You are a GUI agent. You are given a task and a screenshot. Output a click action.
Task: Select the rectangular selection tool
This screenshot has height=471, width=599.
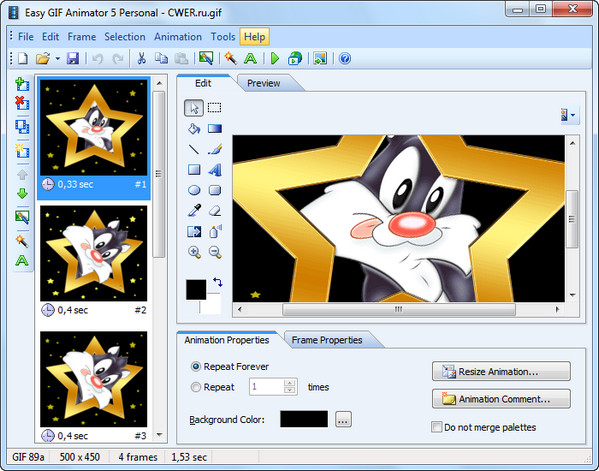click(x=214, y=108)
